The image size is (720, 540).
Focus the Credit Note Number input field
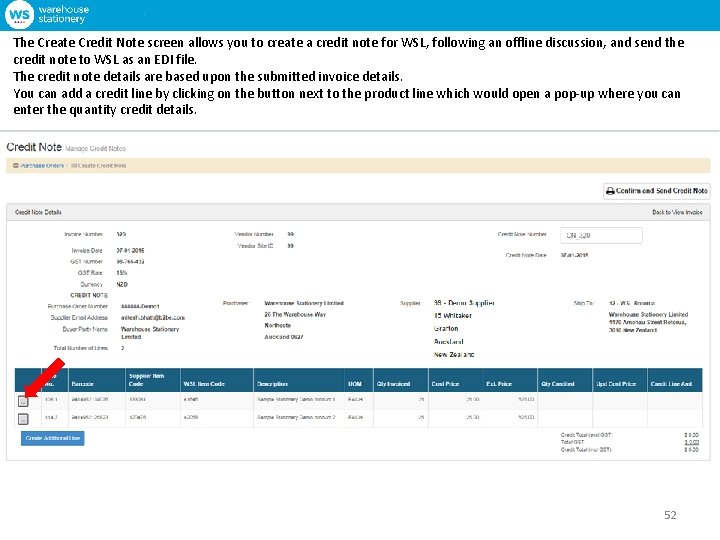[x=601, y=236]
